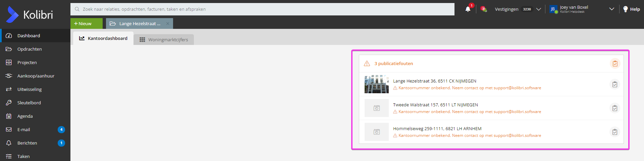The width and height of the screenshot is (644, 161).
Task: Open the Help lightbulb icon
Action: tap(625, 9)
